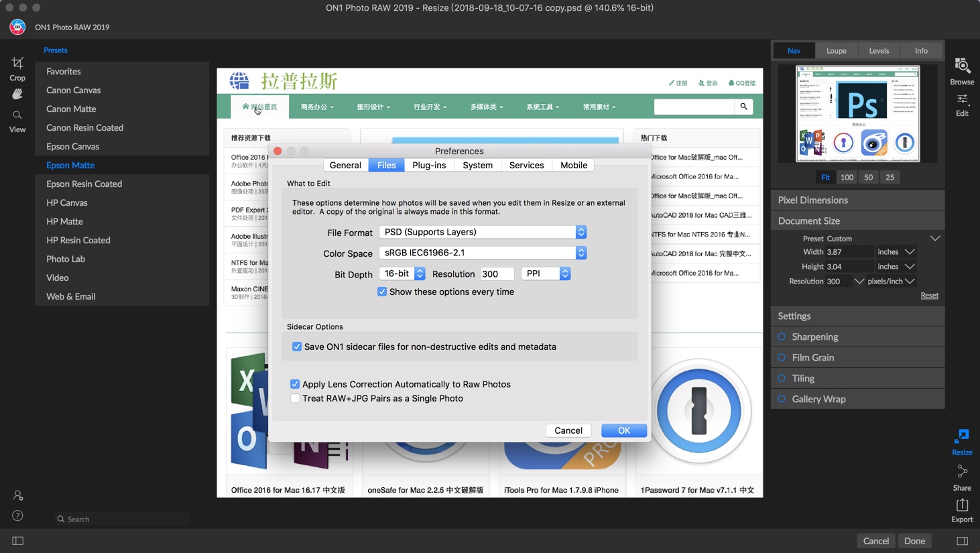Image resolution: width=980 pixels, height=553 pixels.
Task: Click the presets Search field
Action: click(122, 519)
